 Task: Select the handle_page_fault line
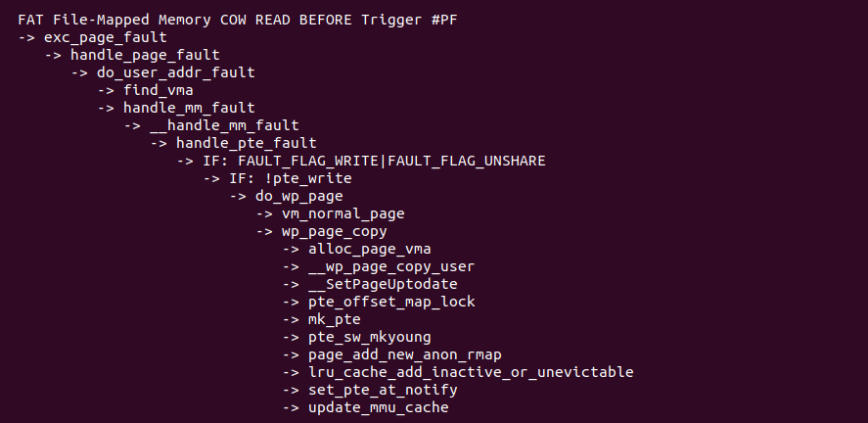[145, 56]
